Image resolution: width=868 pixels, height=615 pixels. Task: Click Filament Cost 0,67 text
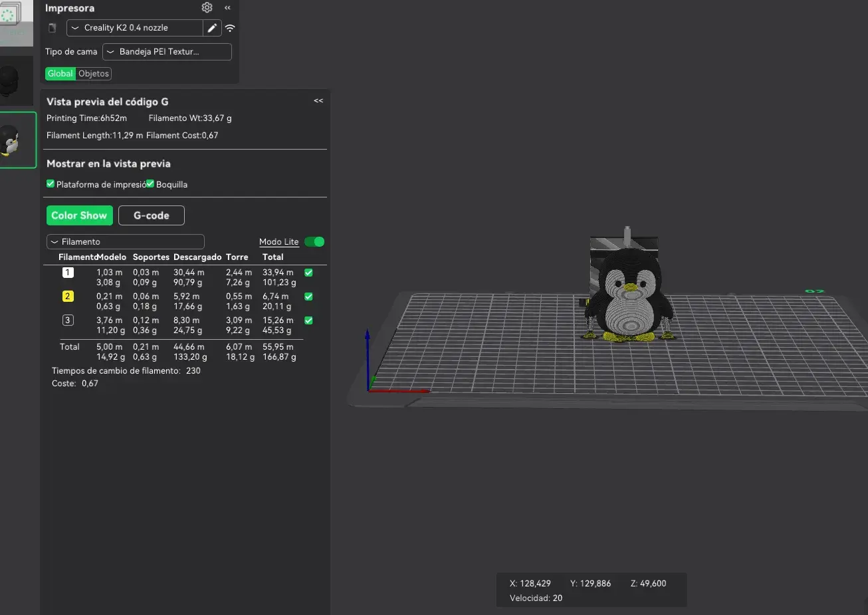(x=182, y=136)
